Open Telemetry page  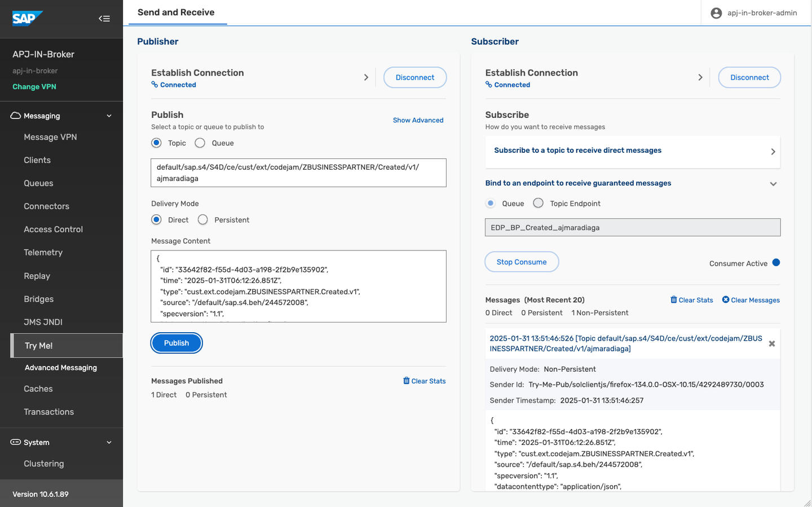(43, 253)
